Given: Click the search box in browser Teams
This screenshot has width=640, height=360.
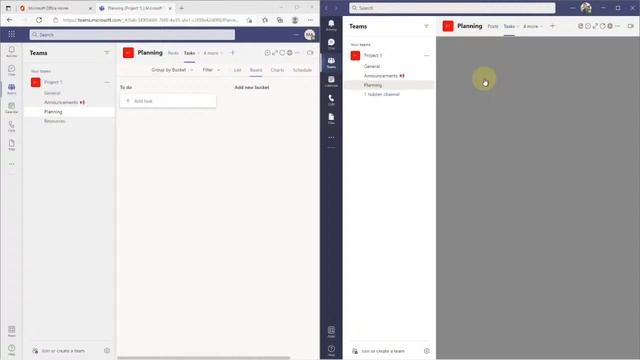Looking at the screenshot, I should (x=132, y=35).
